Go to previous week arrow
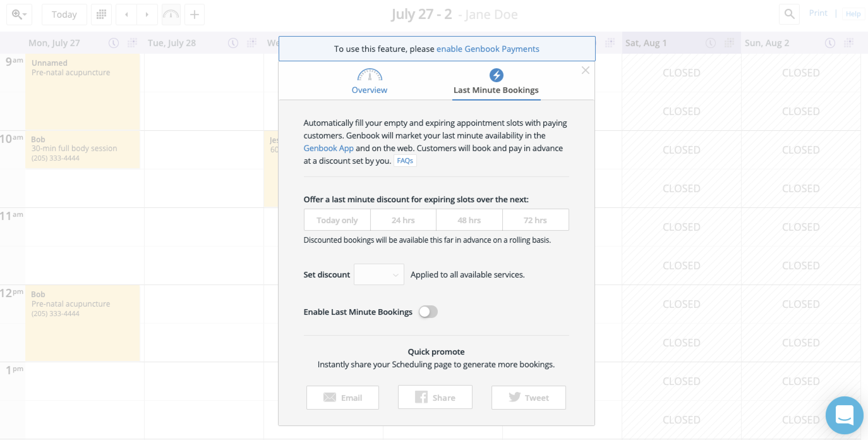Screen dimensions: 868x440 tap(126, 15)
